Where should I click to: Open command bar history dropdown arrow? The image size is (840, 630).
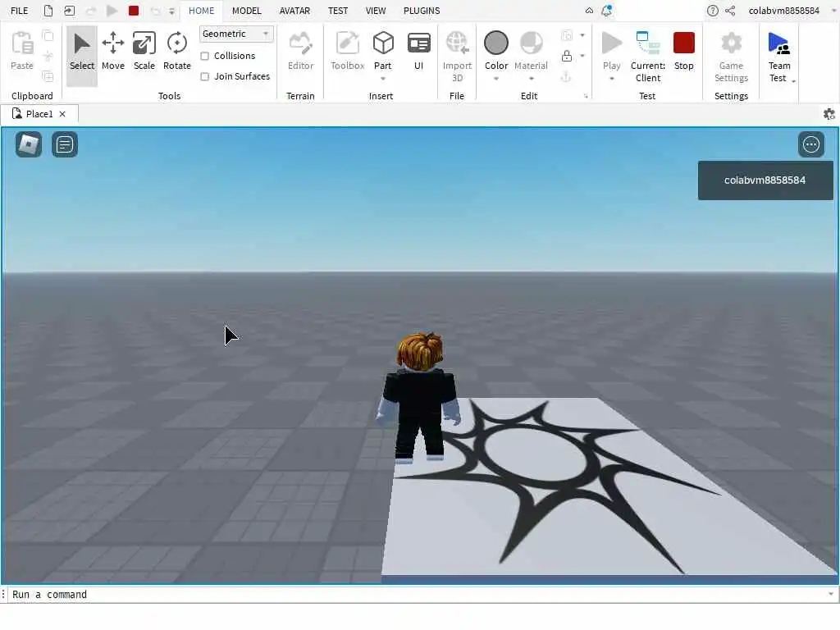click(831, 594)
